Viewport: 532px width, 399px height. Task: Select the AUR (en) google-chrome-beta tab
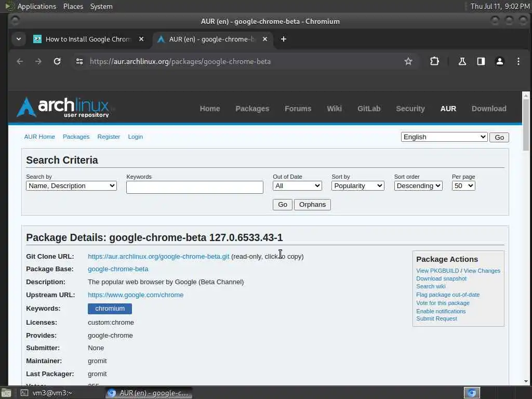click(x=212, y=39)
